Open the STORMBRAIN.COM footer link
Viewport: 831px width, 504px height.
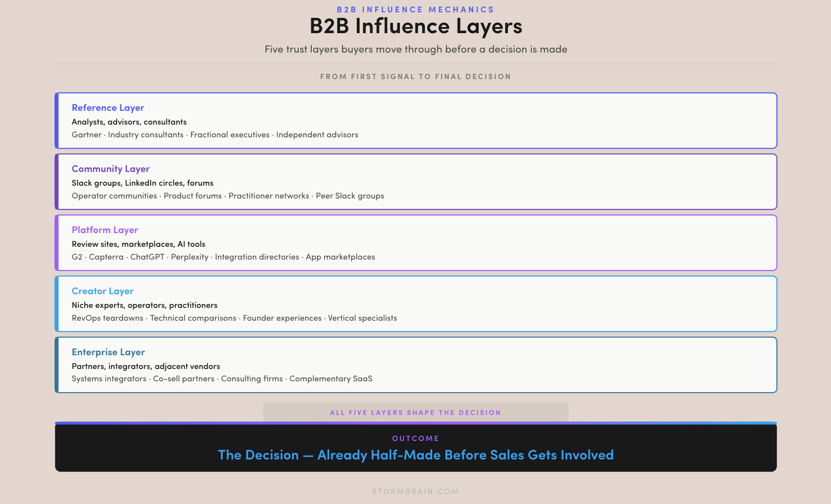415,492
